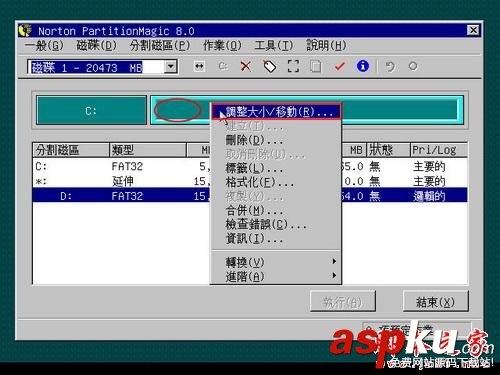The height and width of the screenshot is (375, 500).
Task: Choose 合併(M) from context menu
Action: pyautogui.click(x=276, y=210)
